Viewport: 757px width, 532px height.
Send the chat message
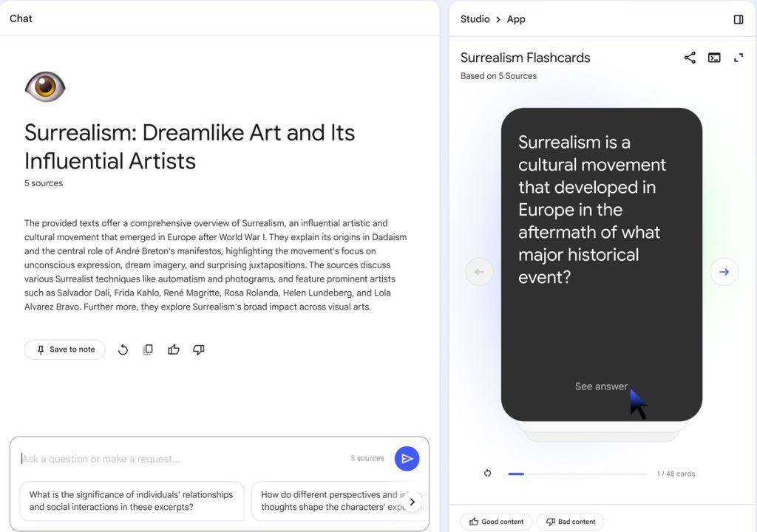(407, 459)
